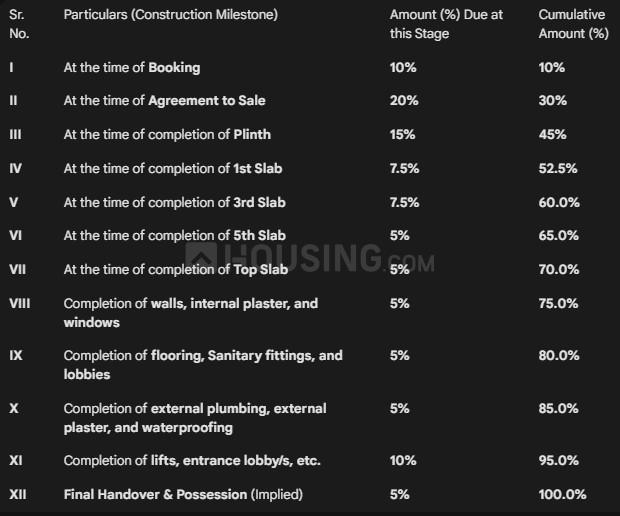Select the 'external plumbing, external plaster' milestone
This screenshot has height=516, width=620.
pos(194,418)
